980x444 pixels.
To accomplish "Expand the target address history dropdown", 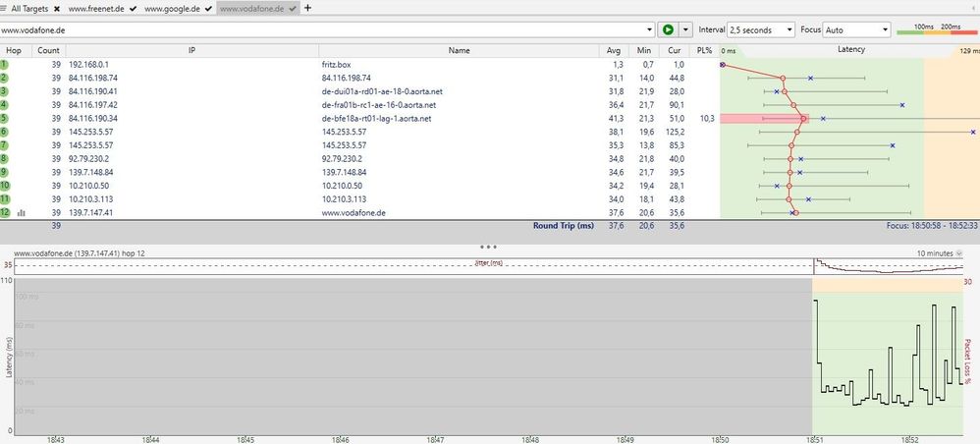I will click(651, 29).
